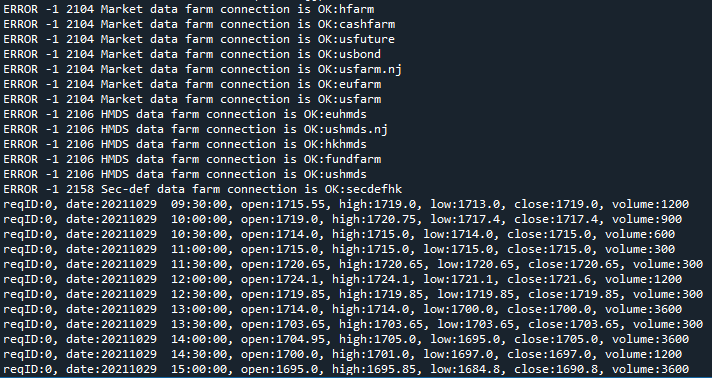Click the usbond connection message
The width and height of the screenshot is (712, 378).
(x=192, y=54)
